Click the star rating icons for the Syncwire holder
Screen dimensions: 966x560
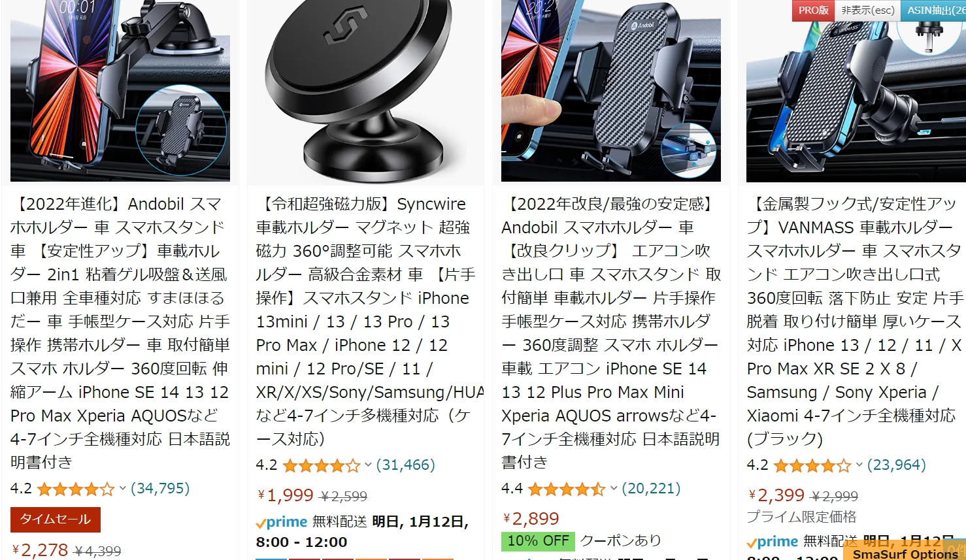click(321, 465)
